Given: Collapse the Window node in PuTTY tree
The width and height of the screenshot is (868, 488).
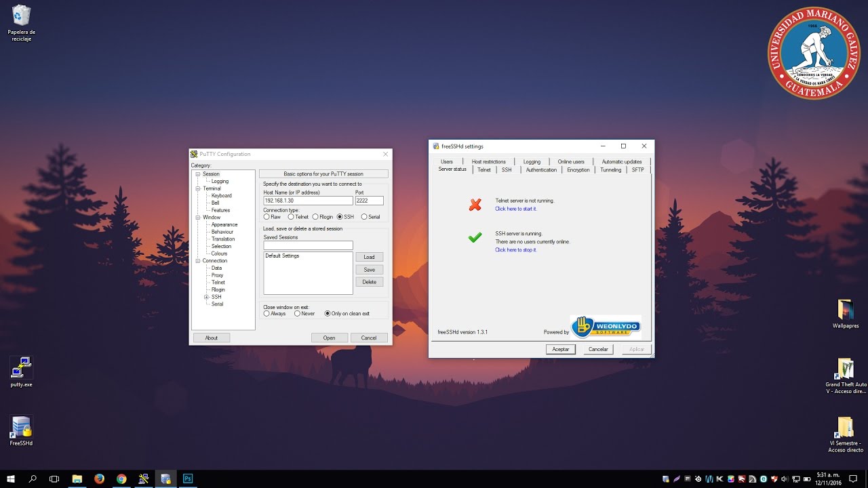Looking at the screenshot, I should 198,218.
